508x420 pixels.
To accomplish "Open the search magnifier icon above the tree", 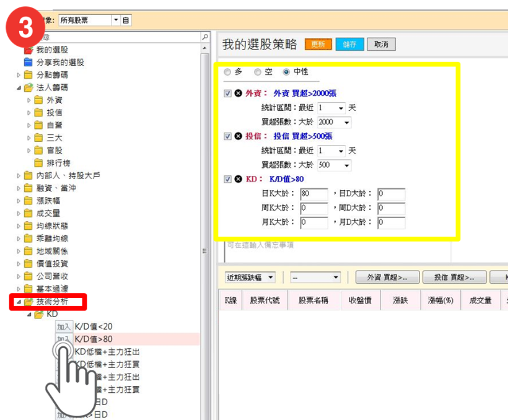I will (204, 37).
